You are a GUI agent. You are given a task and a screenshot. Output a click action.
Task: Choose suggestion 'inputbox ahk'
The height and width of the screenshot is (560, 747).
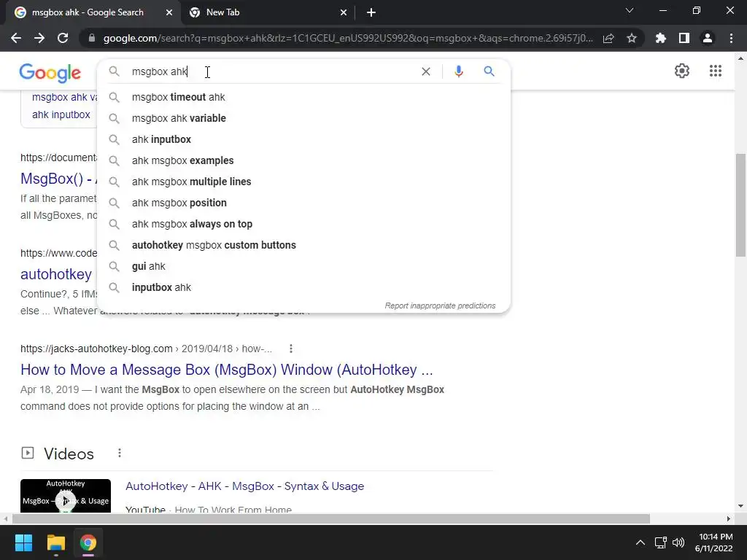(x=303, y=287)
